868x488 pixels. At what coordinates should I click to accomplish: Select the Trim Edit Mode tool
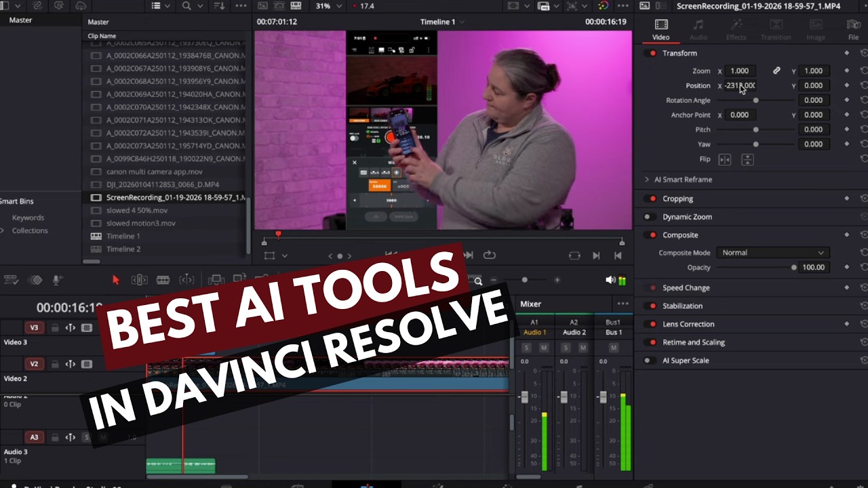[x=139, y=280]
